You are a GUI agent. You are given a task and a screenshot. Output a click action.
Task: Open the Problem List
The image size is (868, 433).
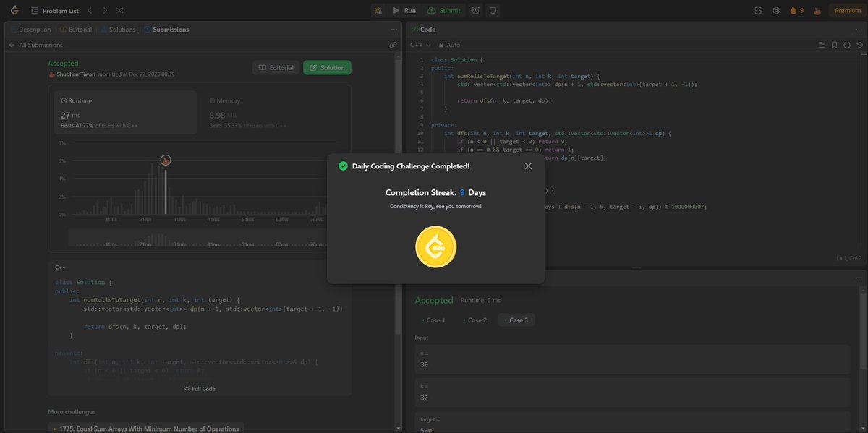click(54, 10)
